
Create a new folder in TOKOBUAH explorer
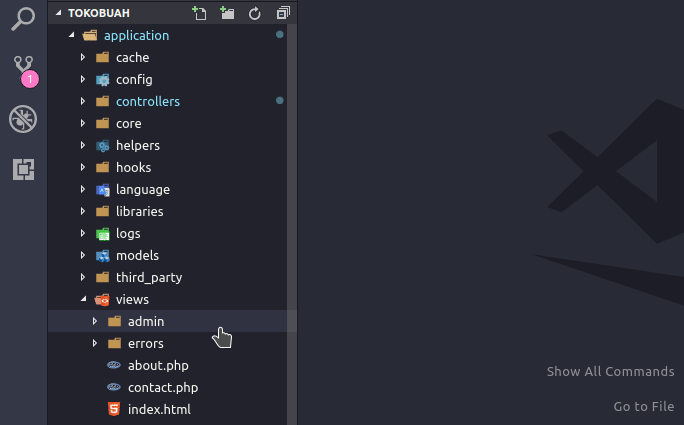pos(227,14)
